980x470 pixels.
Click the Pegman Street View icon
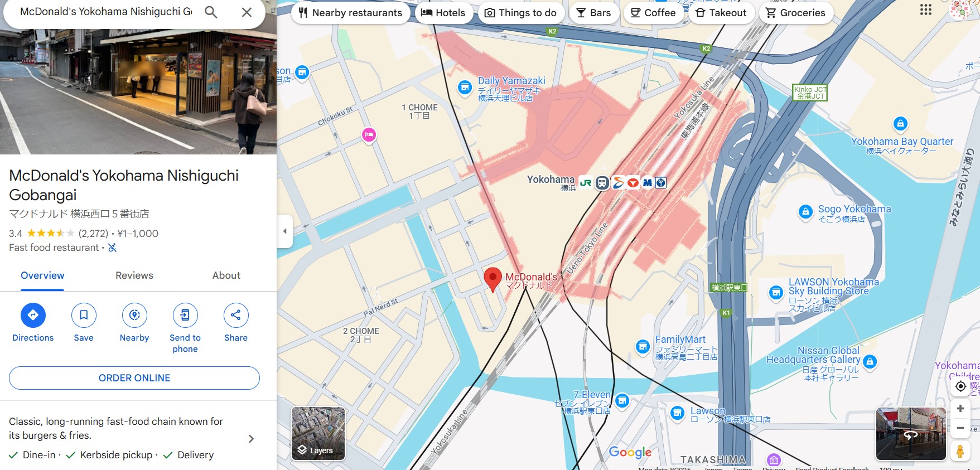click(x=960, y=450)
